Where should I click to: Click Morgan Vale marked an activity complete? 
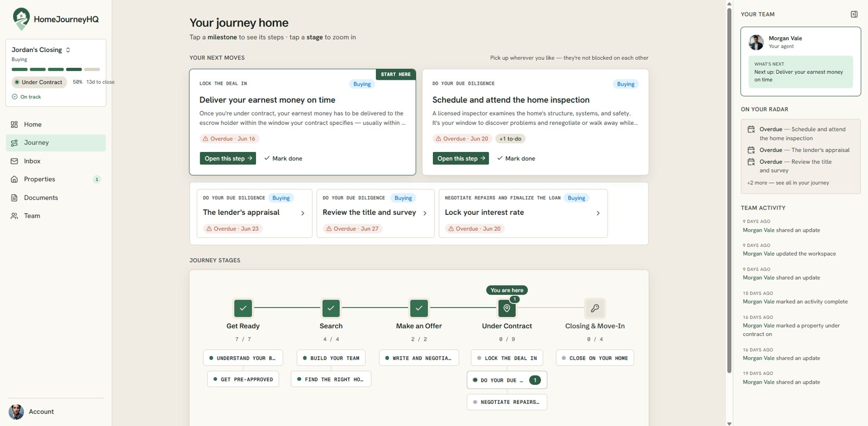[x=795, y=302]
